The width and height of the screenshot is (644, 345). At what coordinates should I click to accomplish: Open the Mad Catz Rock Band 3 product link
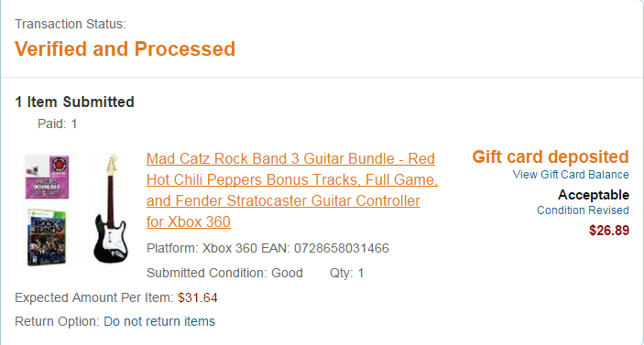[x=292, y=190]
